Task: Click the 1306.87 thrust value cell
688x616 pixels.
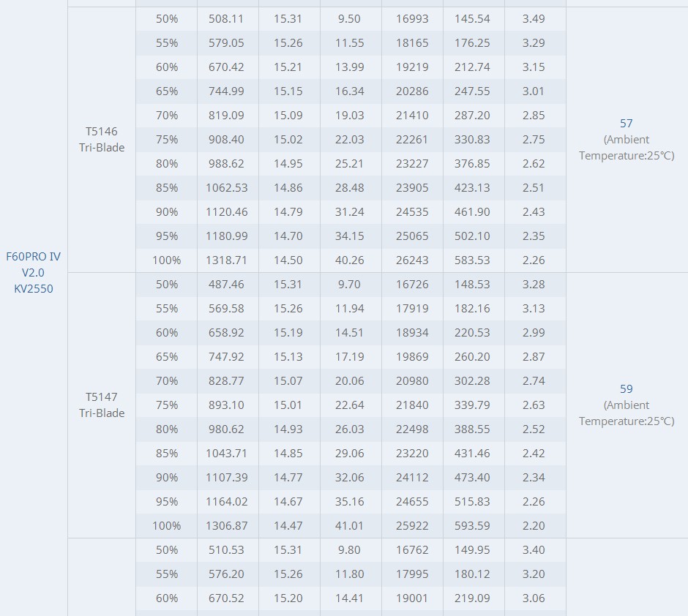Action: pyautogui.click(x=227, y=526)
